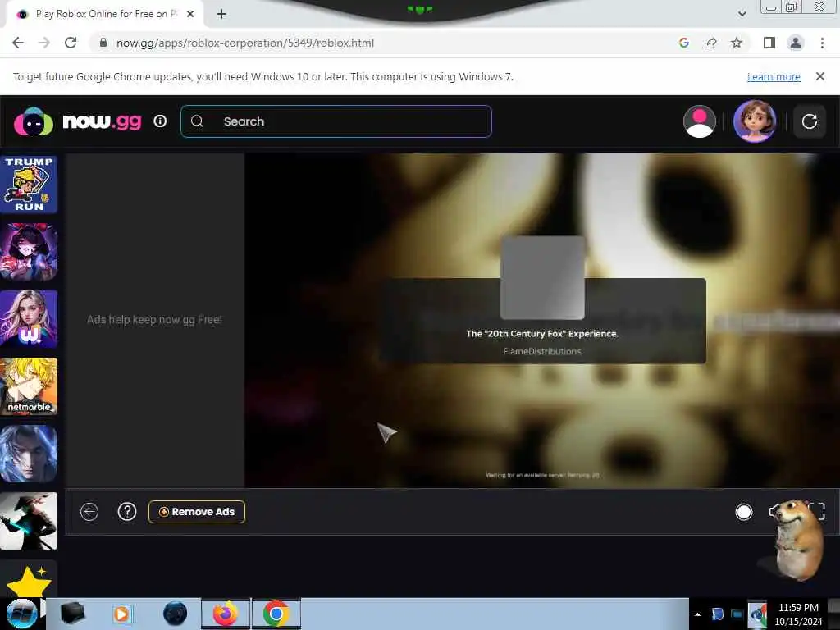The image size is (840, 630).
Task: Expand the tab search dropdown chevron
Action: tap(742, 14)
